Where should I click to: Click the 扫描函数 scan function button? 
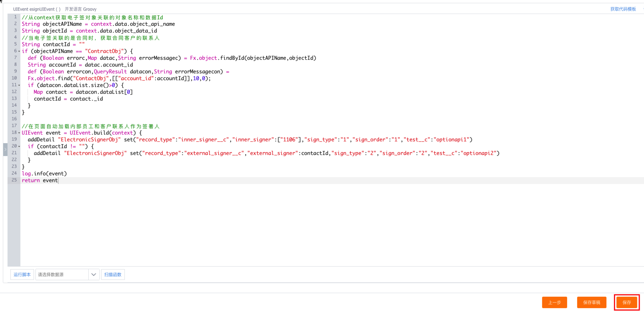pos(113,274)
